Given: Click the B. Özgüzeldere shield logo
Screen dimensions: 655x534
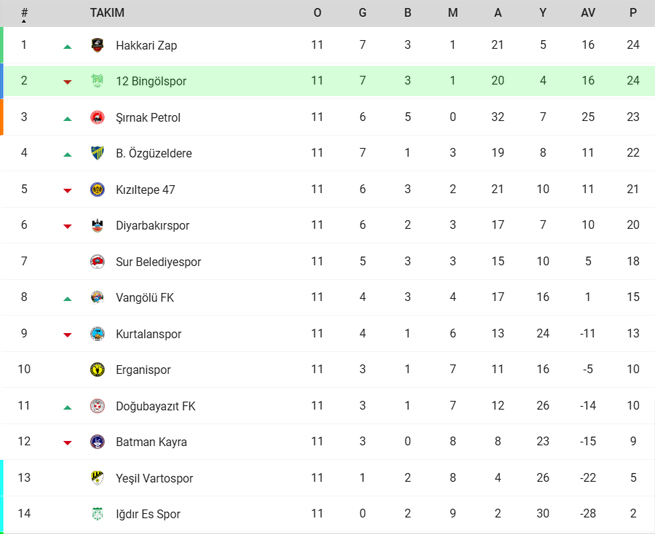Looking at the screenshot, I should pyautogui.click(x=97, y=153).
